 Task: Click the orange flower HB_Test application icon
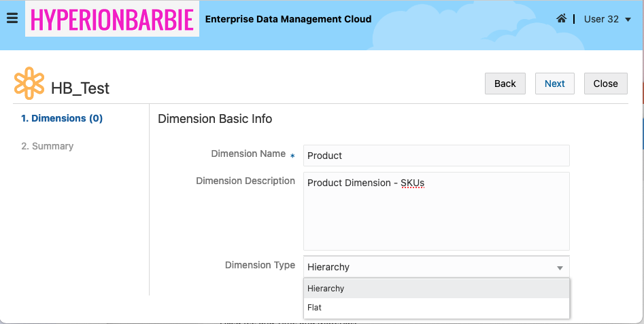click(29, 83)
